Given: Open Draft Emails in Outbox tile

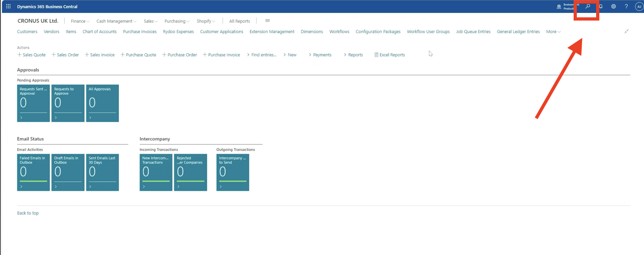Looking at the screenshot, I should click(68, 172).
